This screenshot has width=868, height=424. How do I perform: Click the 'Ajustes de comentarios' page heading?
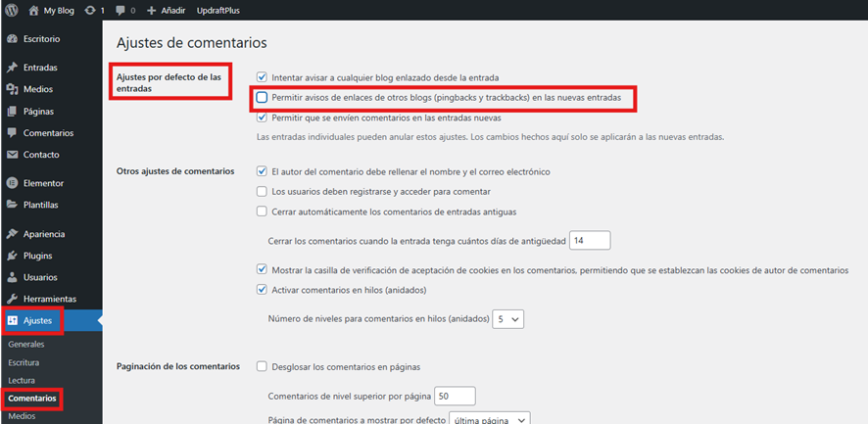point(192,43)
